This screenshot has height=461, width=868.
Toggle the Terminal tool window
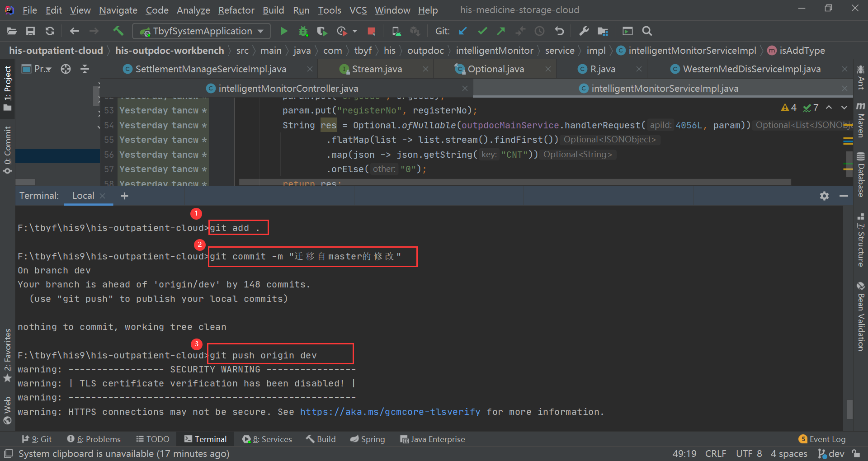pyautogui.click(x=205, y=438)
